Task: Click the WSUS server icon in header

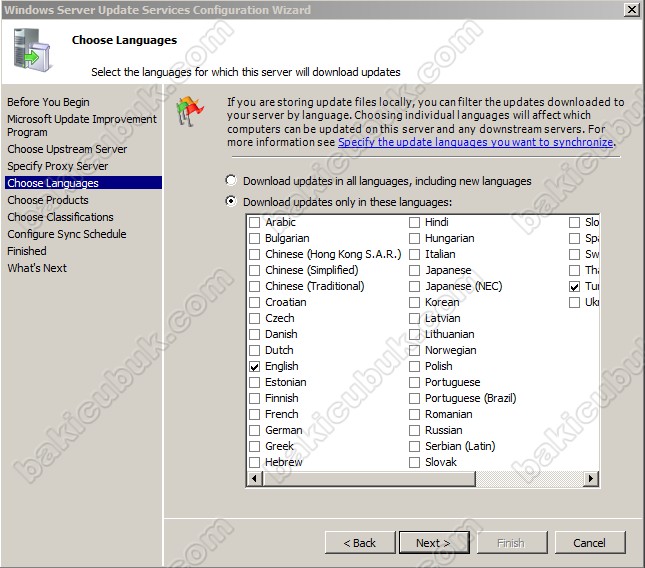Action: coord(32,49)
